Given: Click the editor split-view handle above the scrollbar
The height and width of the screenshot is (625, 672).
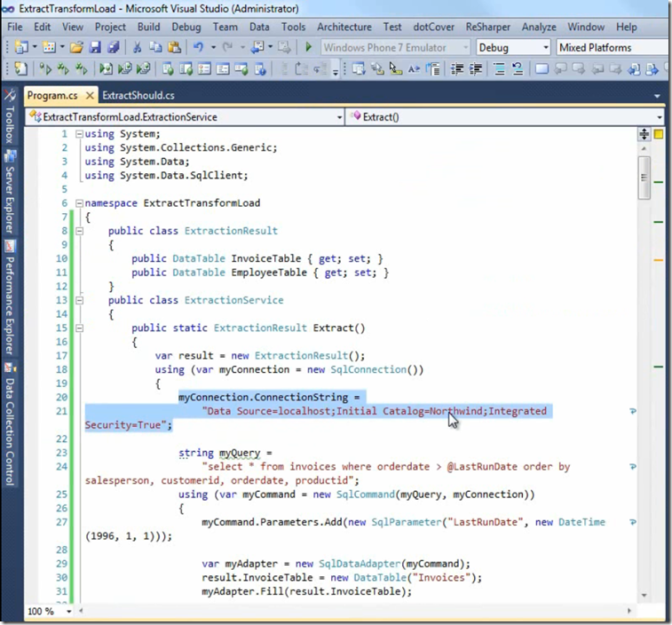Looking at the screenshot, I should click(644, 134).
